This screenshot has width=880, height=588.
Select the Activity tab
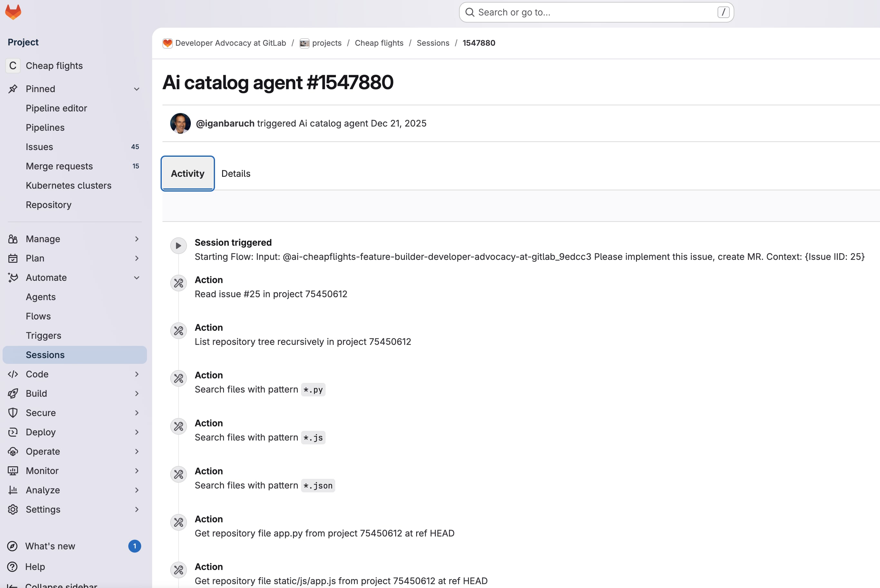pyautogui.click(x=188, y=174)
